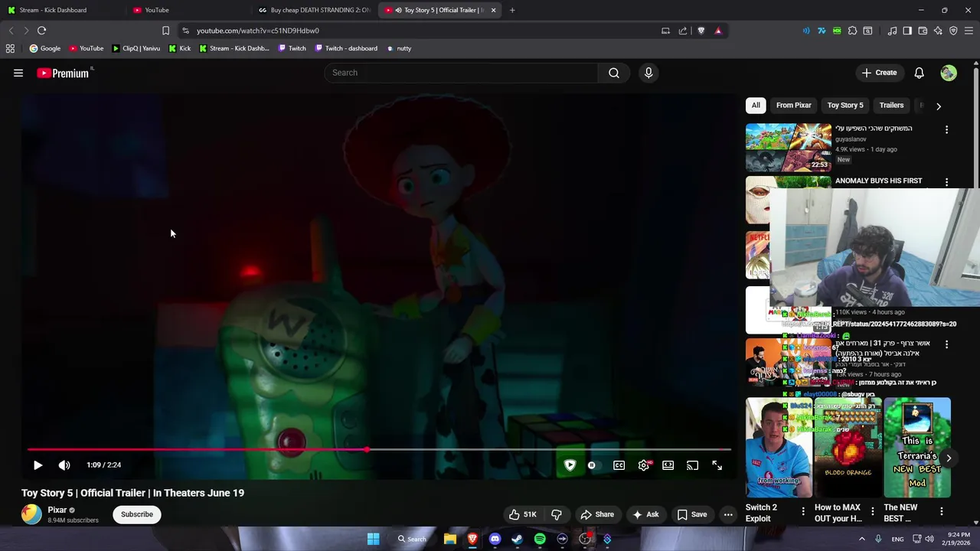Toggle closed captions on the video

point(619,465)
